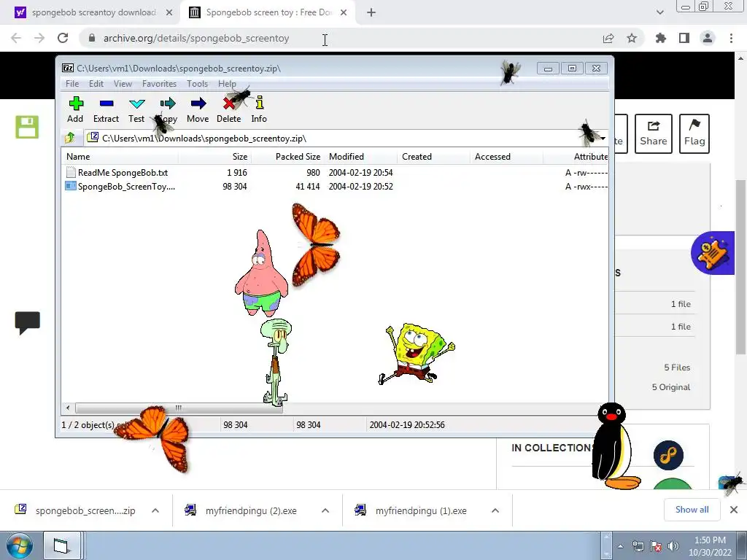Screen dimensions: 747x560
Task: Open a new browser tab
Action: coord(371,13)
